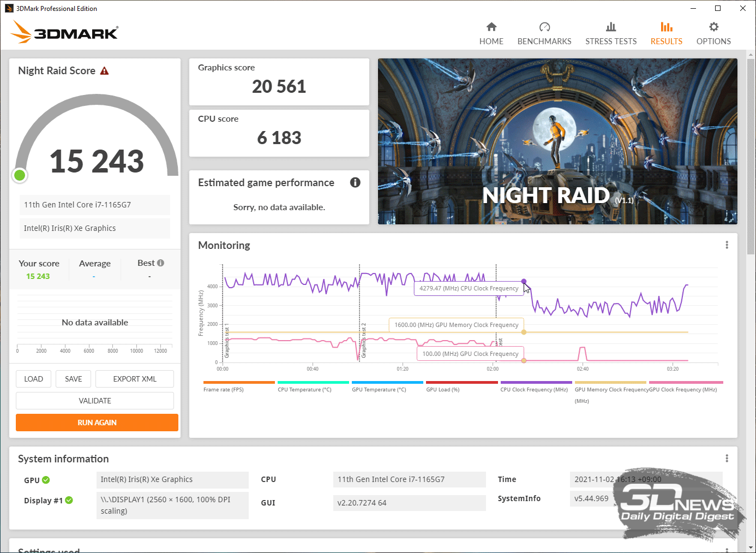The image size is (756, 553).
Task: Run the benchmark with RUN AGAIN
Action: [97, 423]
